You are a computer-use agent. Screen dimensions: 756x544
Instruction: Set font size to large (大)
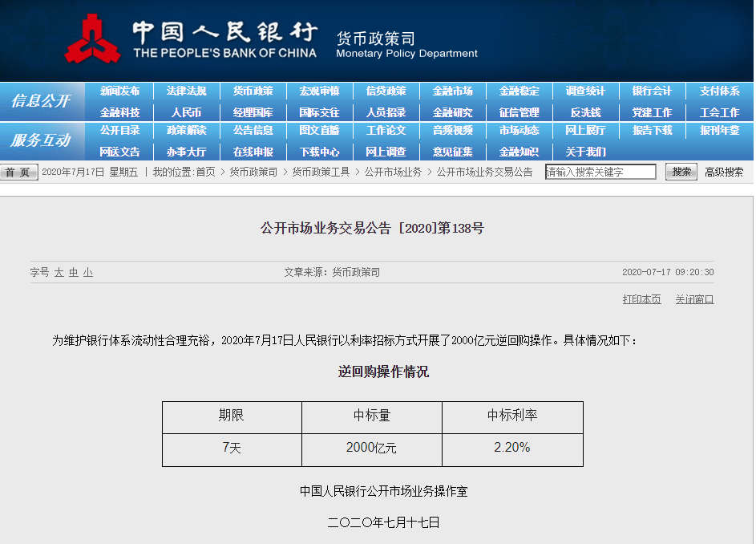coord(59,273)
